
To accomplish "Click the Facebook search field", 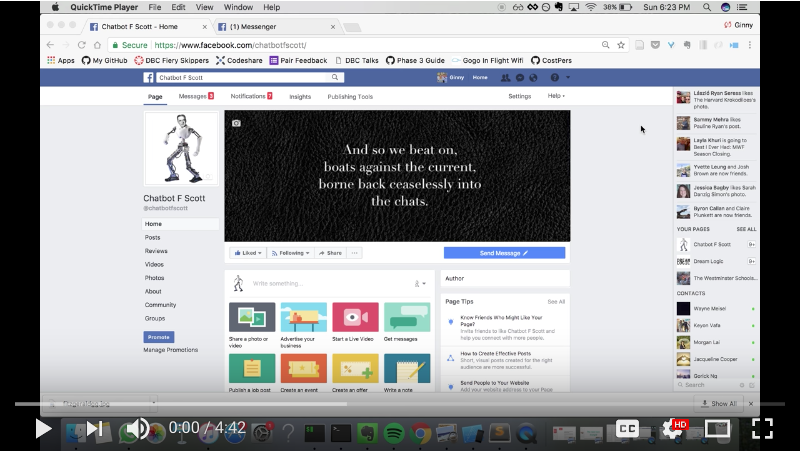I will (x=242, y=78).
